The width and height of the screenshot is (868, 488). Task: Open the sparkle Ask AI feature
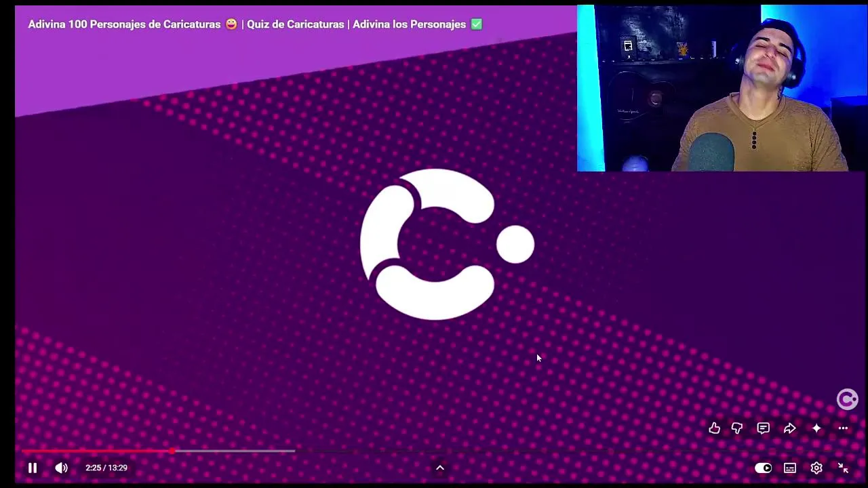click(x=816, y=428)
